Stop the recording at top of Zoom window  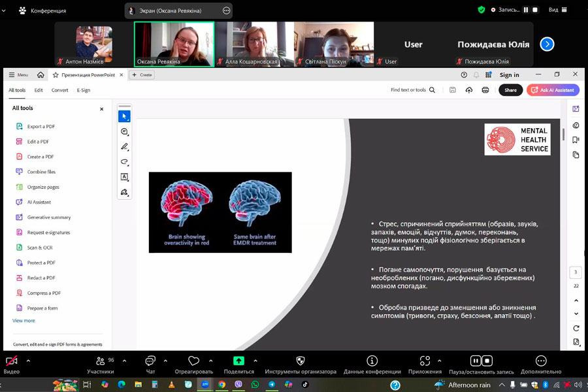(535, 10)
